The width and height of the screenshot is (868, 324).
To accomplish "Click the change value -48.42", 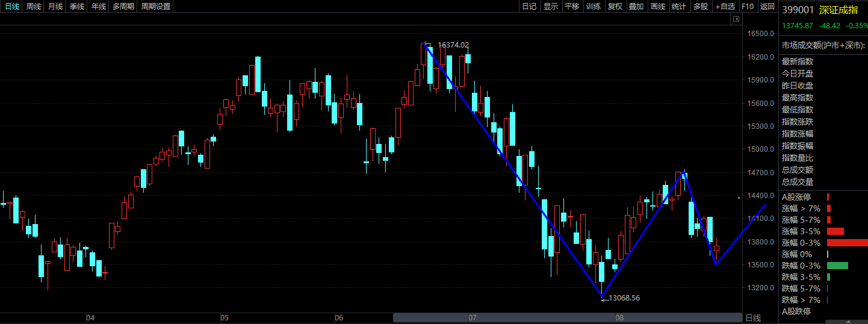I will tap(829, 26).
